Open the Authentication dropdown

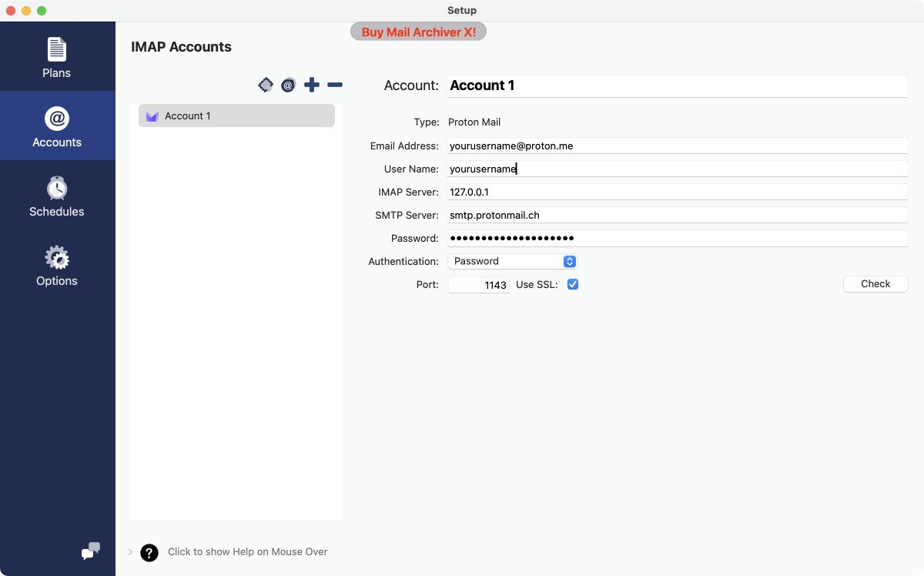[512, 261]
